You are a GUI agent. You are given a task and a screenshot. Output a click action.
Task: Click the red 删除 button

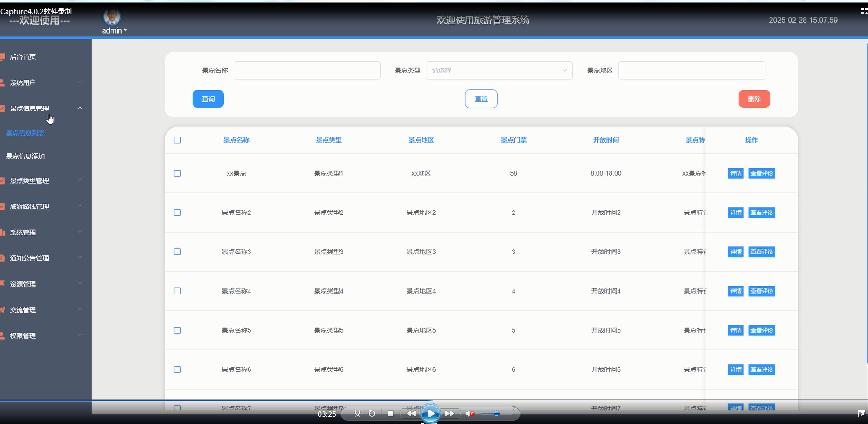754,99
